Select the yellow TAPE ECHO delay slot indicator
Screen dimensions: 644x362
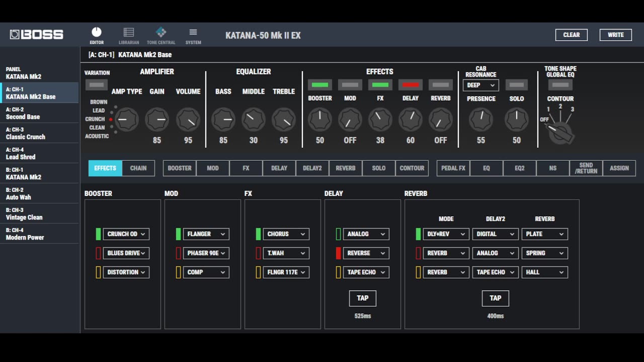click(x=339, y=272)
